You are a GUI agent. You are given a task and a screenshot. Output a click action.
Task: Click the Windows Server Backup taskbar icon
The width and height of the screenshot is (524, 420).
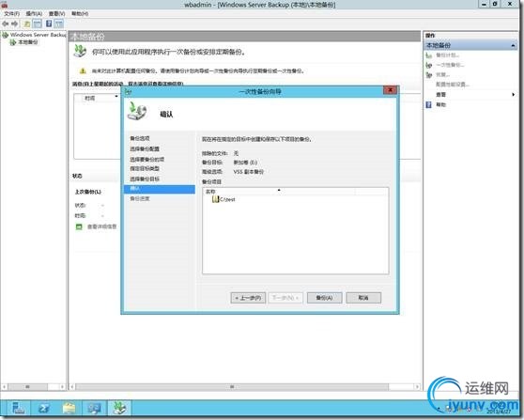pyautogui.click(x=119, y=408)
